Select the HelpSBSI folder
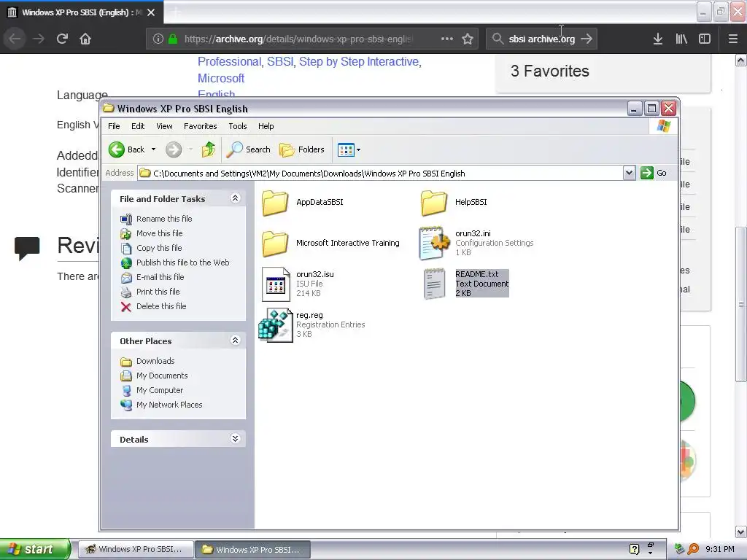Screen dimensions: 747x560 pyautogui.click(x=454, y=203)
